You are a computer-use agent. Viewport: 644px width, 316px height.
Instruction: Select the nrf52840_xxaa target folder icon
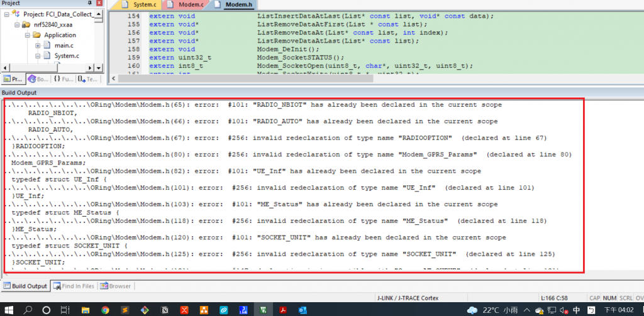coord(25,25)
